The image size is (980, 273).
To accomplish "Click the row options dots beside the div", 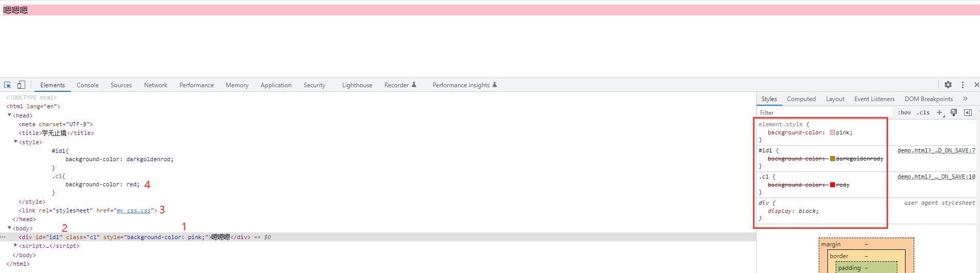I will (x=3, y=237).
